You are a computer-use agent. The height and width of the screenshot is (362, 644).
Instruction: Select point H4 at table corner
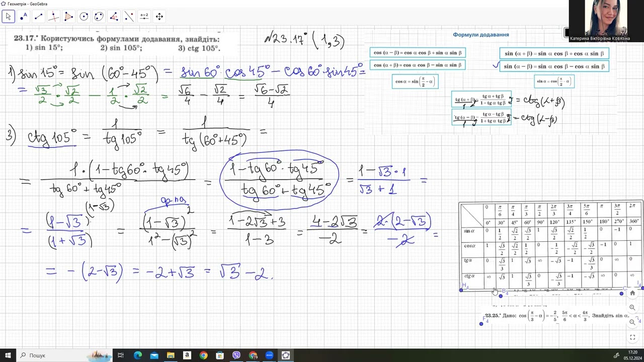(x=461, y=290)
